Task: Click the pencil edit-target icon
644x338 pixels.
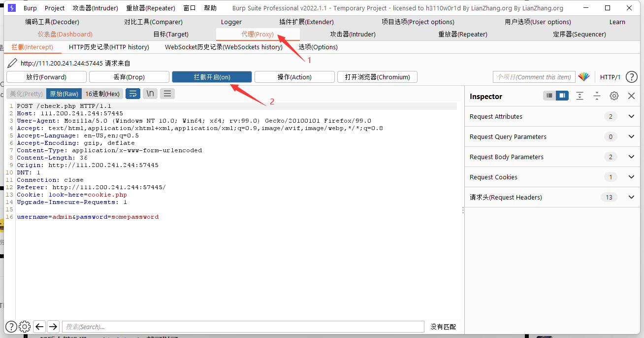Action: 12,63
